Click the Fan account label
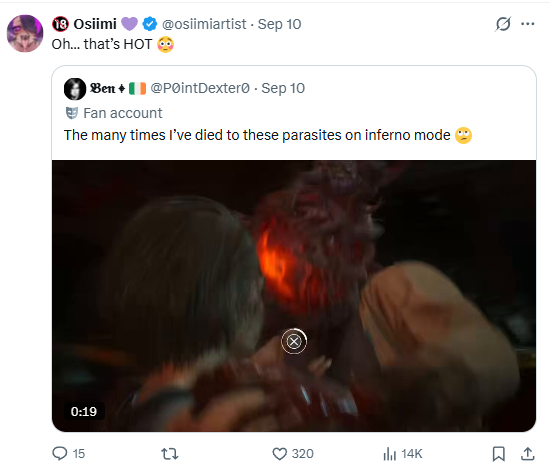Viewport: 550px width, 467px height. click(122, 113)
